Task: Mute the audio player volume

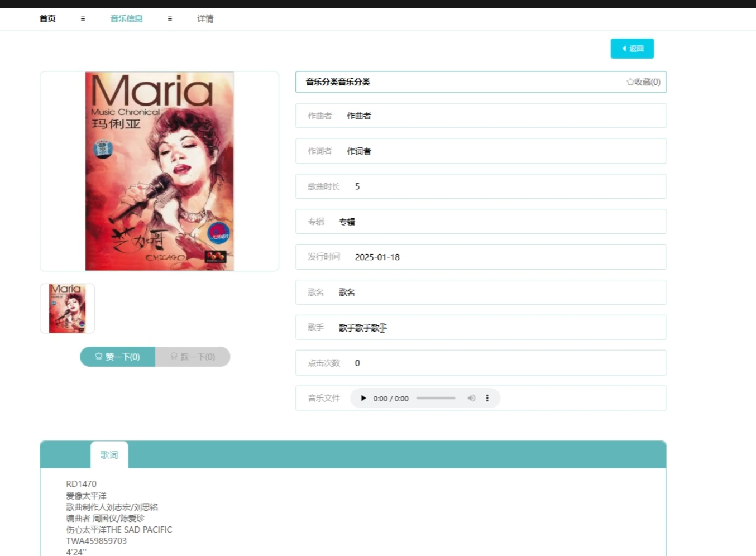Action: point(471,398)
